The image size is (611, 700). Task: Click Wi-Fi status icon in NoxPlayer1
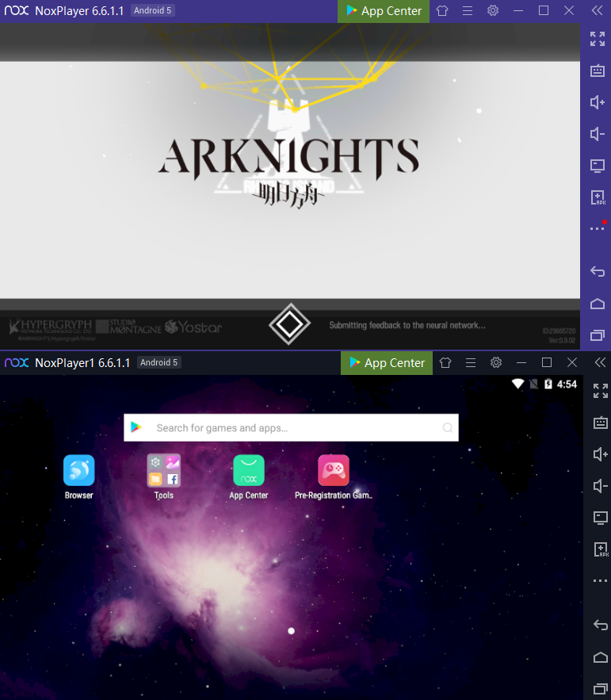click(517, 384)
